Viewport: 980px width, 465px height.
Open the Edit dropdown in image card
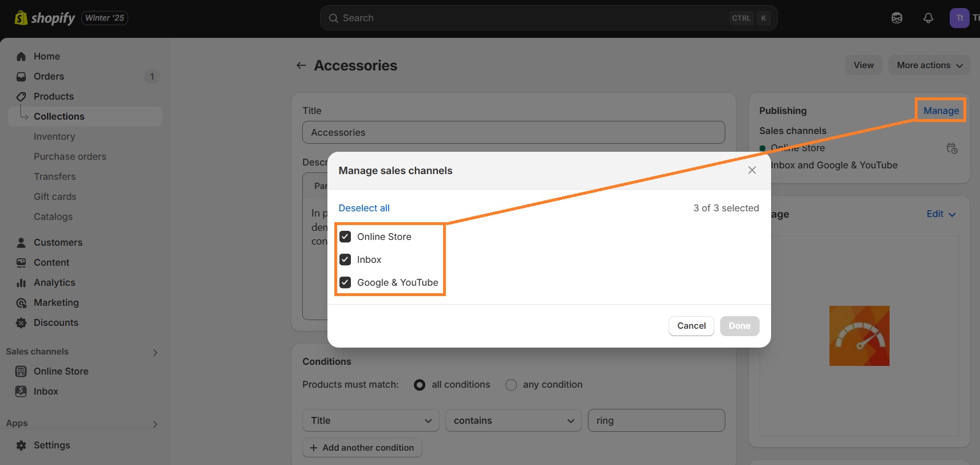click(x=941, y=214)
